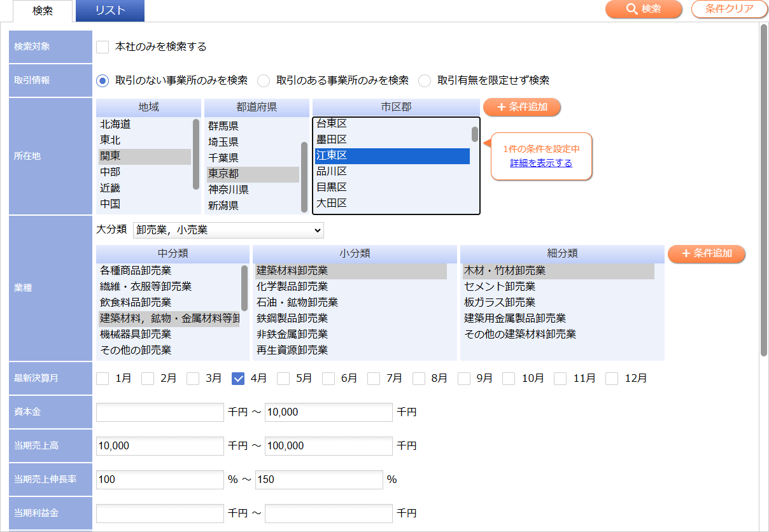Check 本社のみを検索する checkbox
The width and height of the screenshot is (769, 532).
tap(102, 47)
